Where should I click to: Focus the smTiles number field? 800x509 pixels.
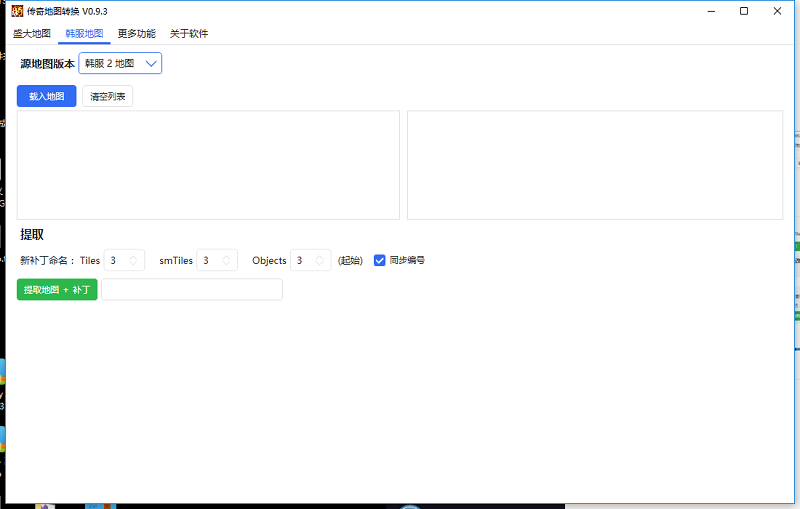point(217,261)
